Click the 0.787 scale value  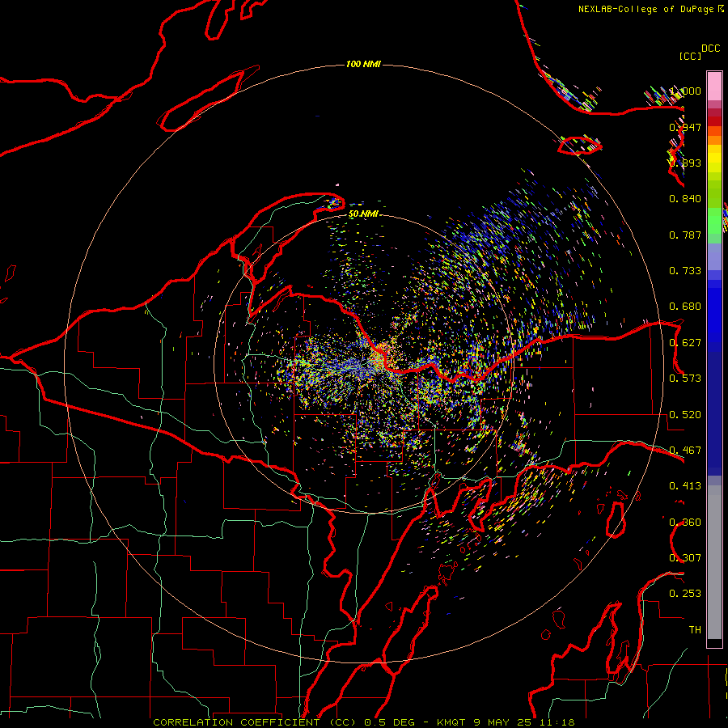(685, 235)
